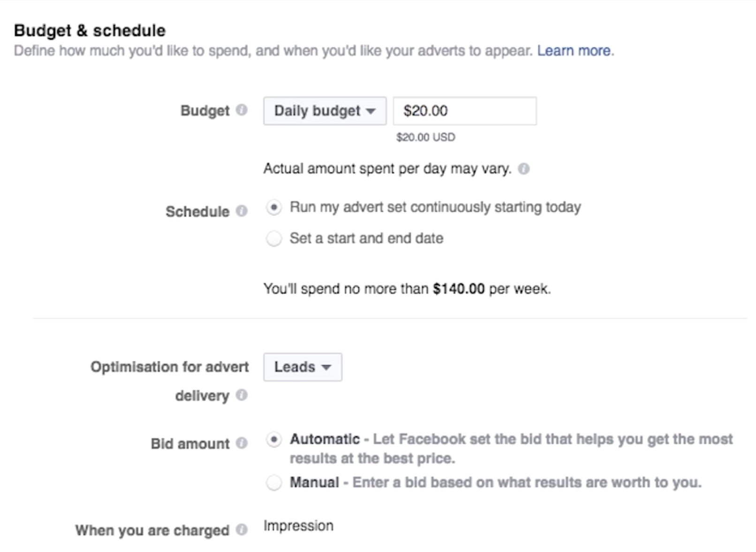Click info icon next to 'delivery' label

pos(242,395)
